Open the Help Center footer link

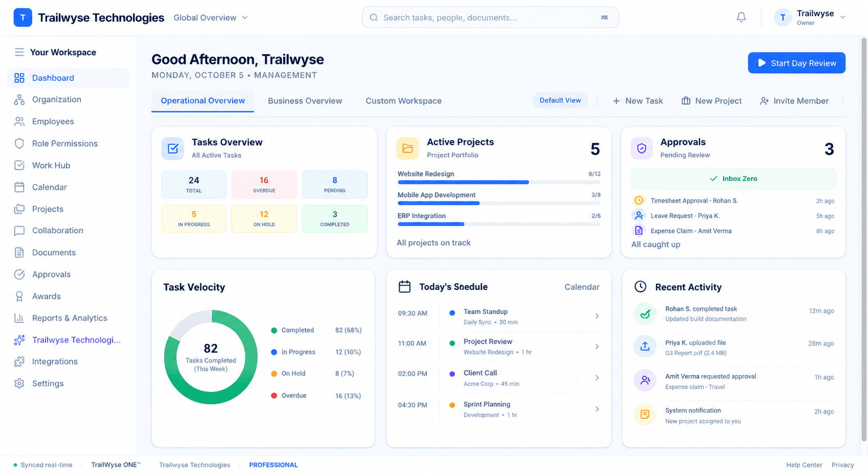(x=804, y=465)
